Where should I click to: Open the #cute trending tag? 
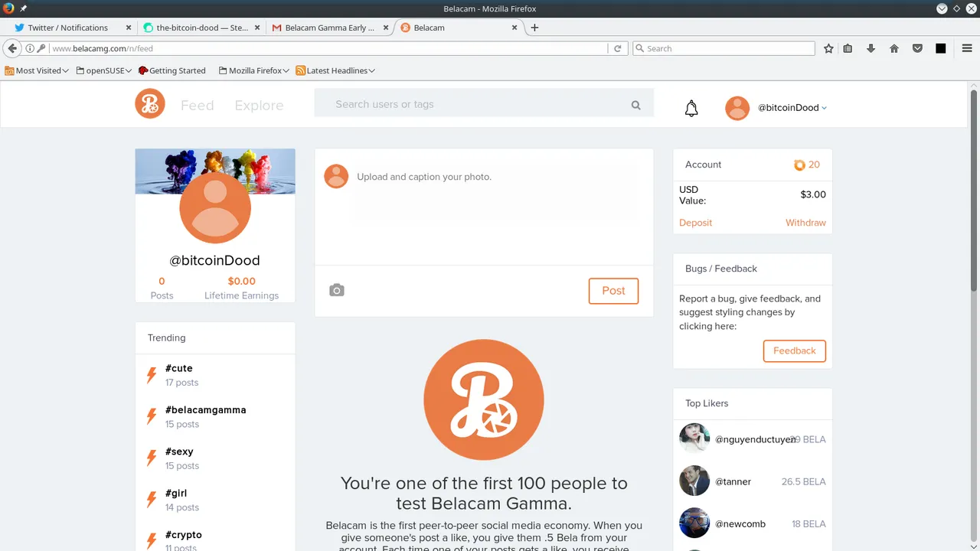pyautogui.click(x=179, y=368)
